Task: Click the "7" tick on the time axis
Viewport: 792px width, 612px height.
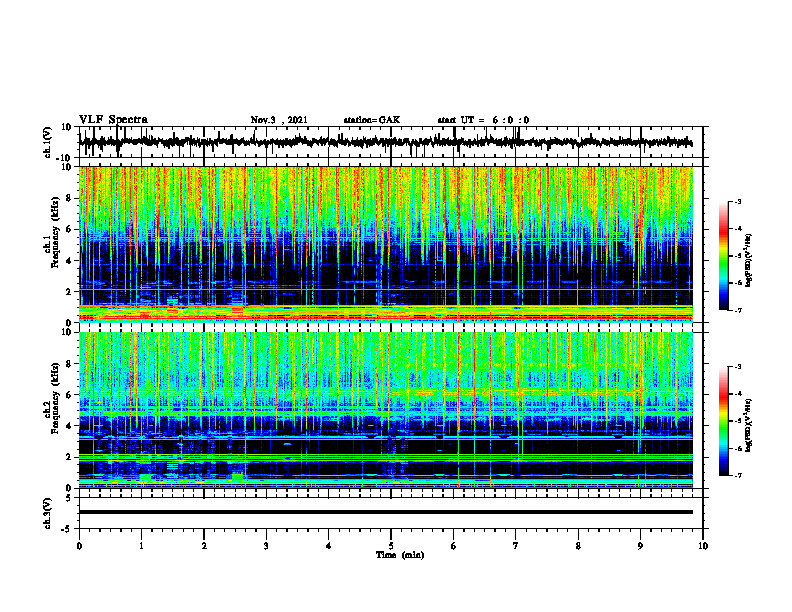Action: (x=516, y=546)
